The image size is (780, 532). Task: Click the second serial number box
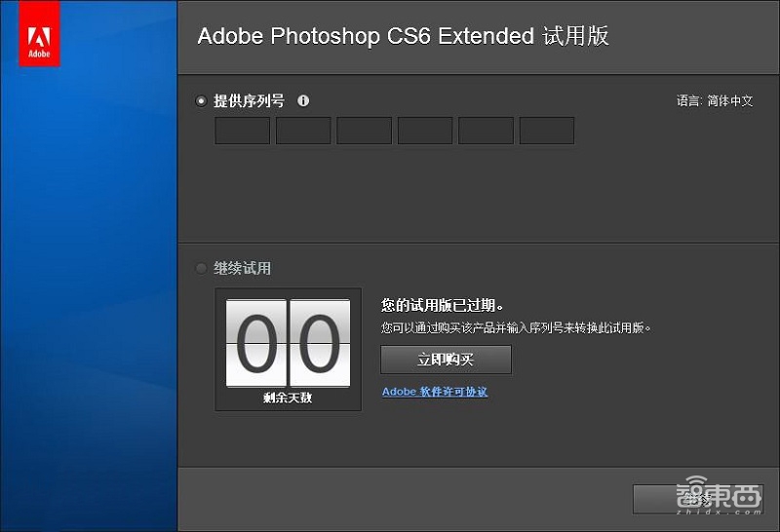click(303, 131)
